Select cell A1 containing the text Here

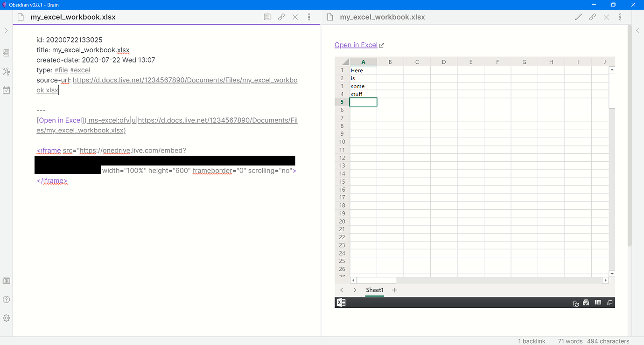[x=363, y=70]
